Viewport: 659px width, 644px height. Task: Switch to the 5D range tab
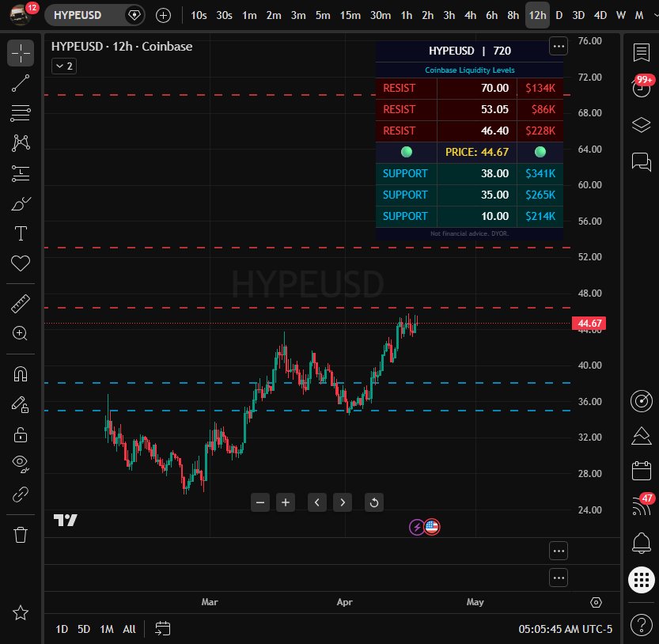84,629
